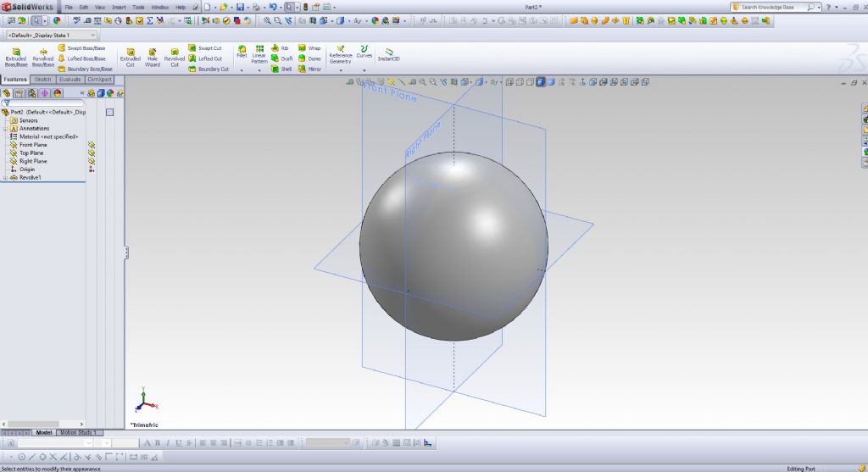
Task: Open the Insert menu
Action: 119,7
